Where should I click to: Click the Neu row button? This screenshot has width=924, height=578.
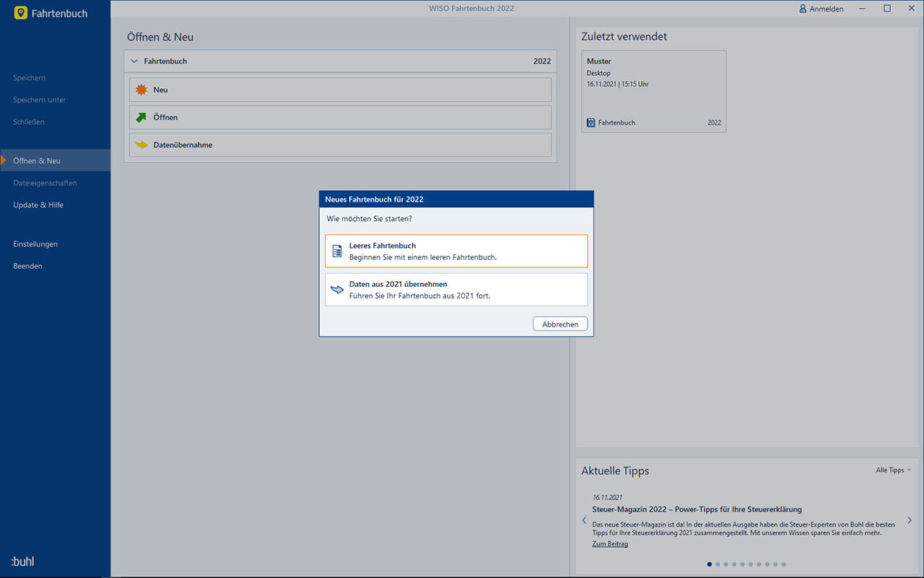[340, 90]
